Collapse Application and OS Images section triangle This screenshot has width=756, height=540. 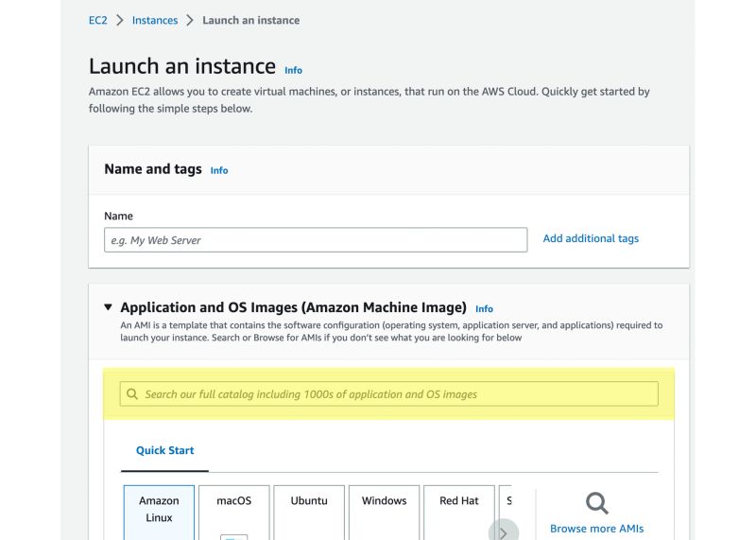pyautogui.click(x=108, y=307)
